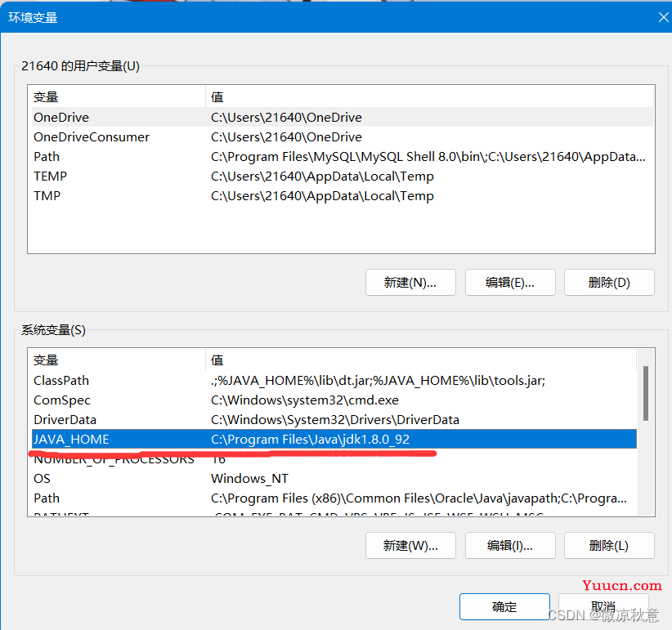Confirm changes with the 确定 button
Image resolution: width=672 pixels, height=630 pixels.
pos(504,606)
